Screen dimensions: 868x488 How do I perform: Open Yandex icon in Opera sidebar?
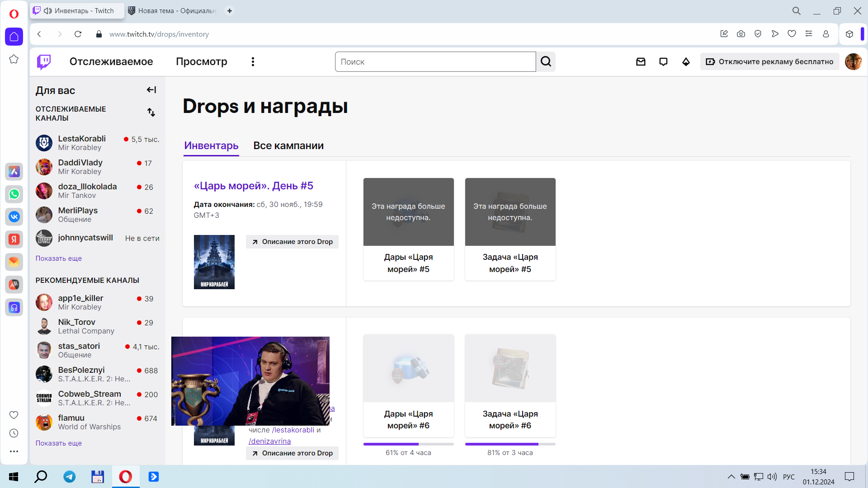pyautogui.click(x=14, y=239)
